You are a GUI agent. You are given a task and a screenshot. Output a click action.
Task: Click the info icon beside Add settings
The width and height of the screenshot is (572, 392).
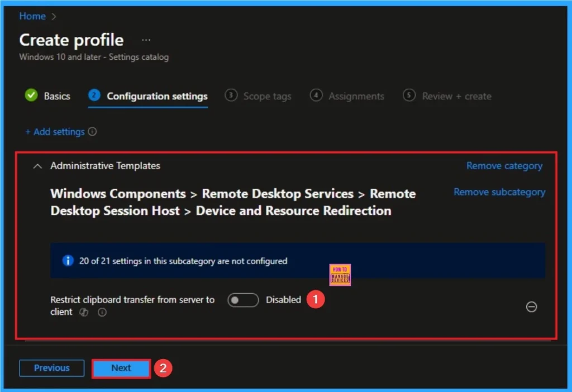tap(92, 132)
